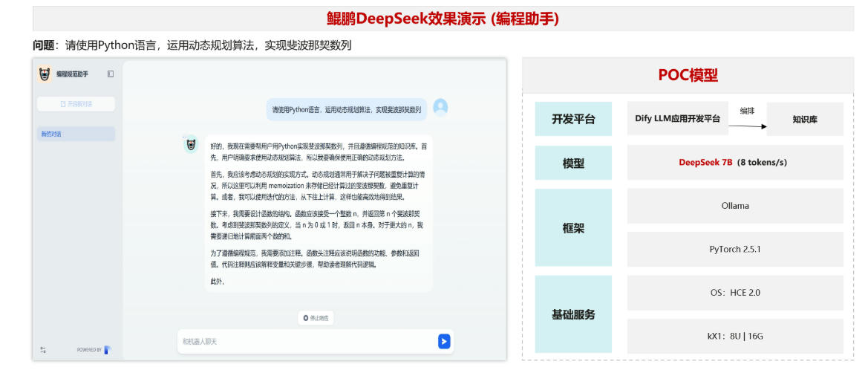The width and height of the screenshot is (868, 373).
Task: Collapse the sidebar with the panel icon
Action: [111, 74]
